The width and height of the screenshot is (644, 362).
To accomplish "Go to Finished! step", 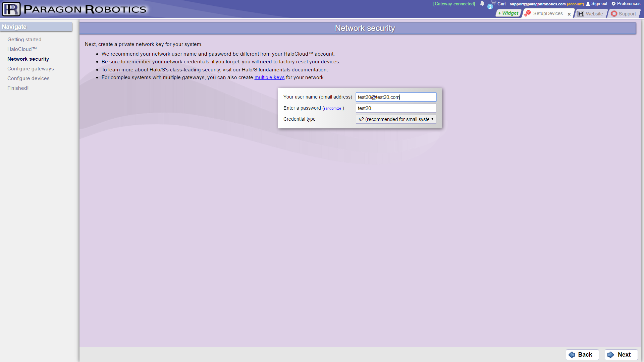I will click(x=18, y=88).
